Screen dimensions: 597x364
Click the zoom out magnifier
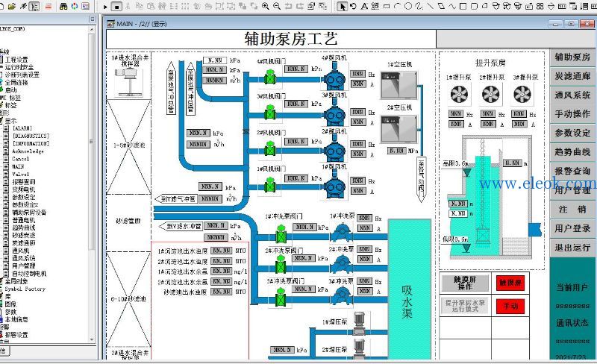click(277, 6)
